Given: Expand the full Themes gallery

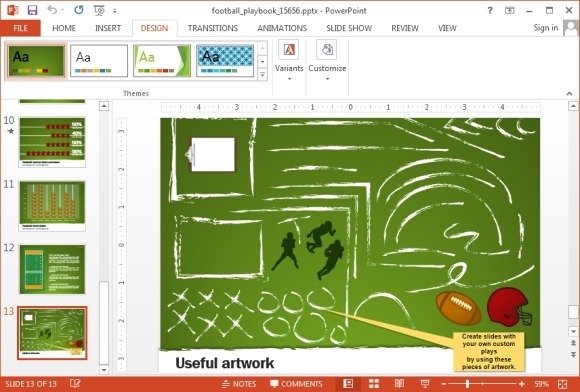Looking at the screenshot, I should (x=262, y=75).
